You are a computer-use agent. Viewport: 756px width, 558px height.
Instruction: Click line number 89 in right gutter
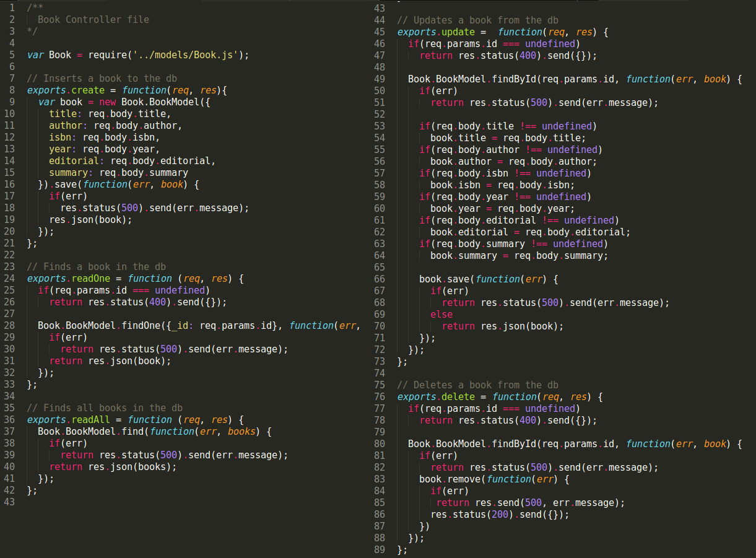tap(380, 549)
